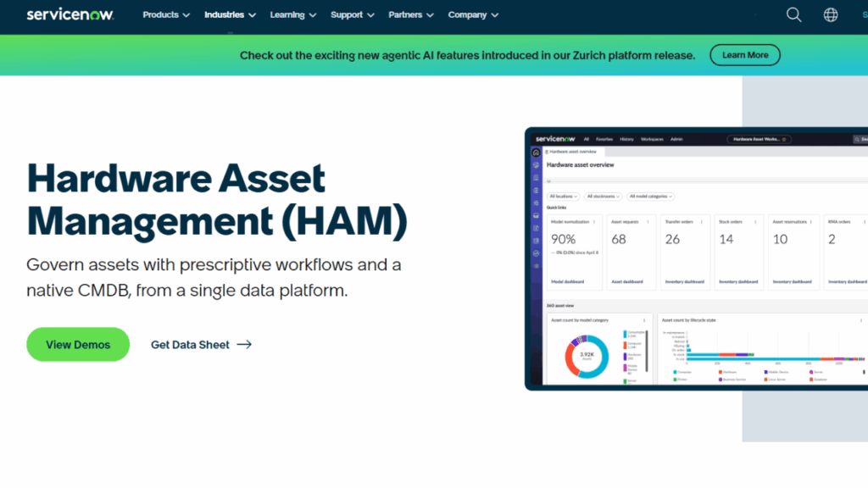Click the search icon in the workspace header

click(x=856, y=139)
